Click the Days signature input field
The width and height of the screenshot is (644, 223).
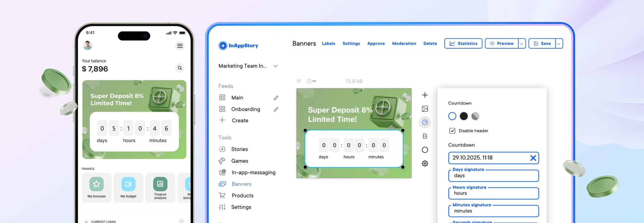(494, 176)
